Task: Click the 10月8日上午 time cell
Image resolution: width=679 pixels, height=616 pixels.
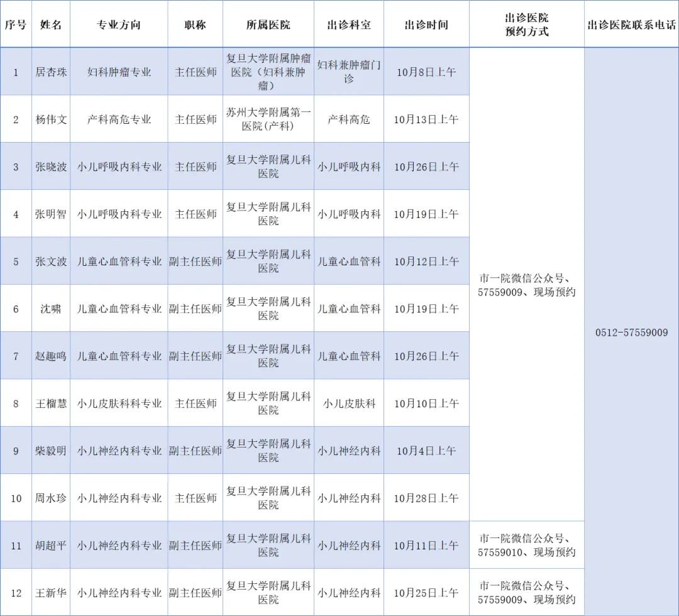Action: (x=426, y=72)
